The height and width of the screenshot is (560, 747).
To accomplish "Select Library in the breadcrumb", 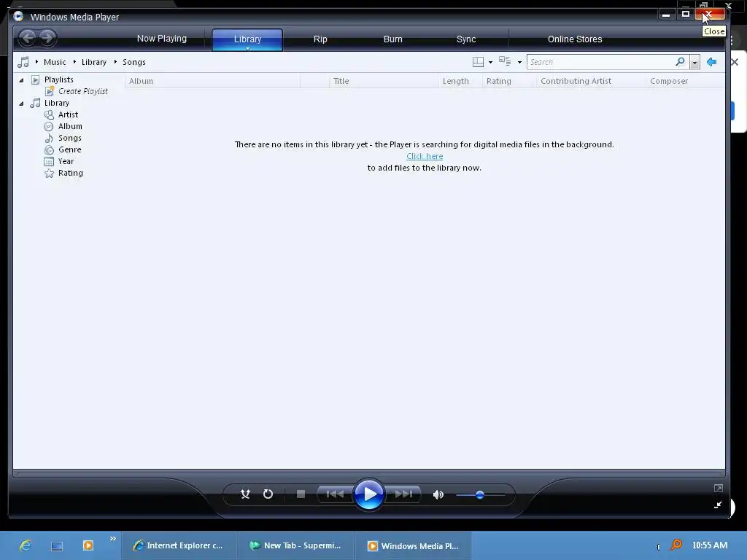I will (x=94, y=62).
